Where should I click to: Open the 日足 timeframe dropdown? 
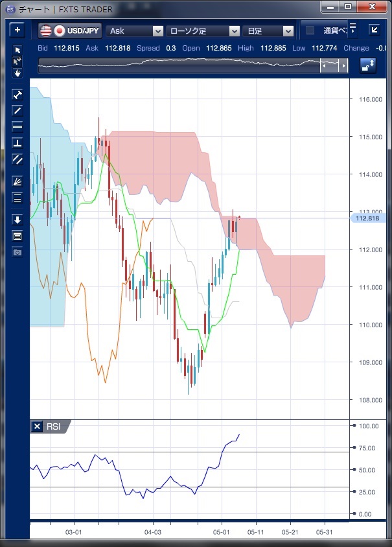click(270, 30)
